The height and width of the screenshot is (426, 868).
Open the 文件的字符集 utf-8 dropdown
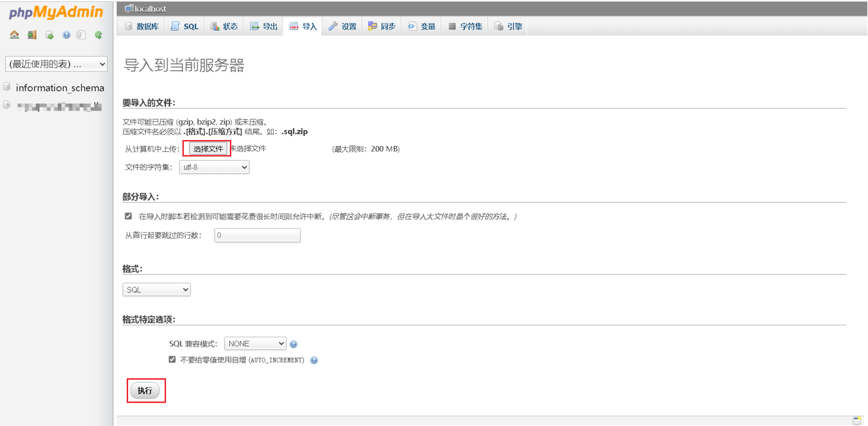tap(213, 167)
